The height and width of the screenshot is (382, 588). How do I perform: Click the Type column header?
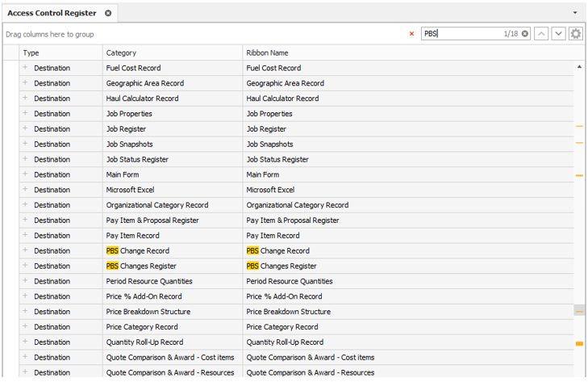pyautogui.click(x=61, y=52)
